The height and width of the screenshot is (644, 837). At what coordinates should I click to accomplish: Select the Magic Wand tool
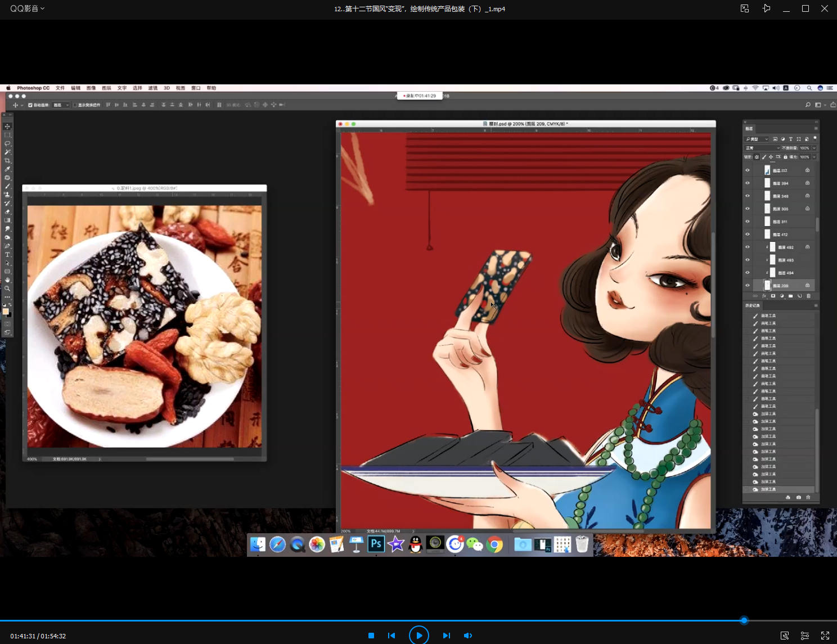[7, 152]
